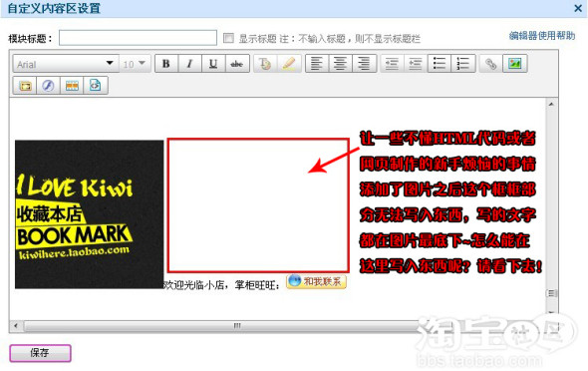Insert an image with the picture icon
Image resolution: width=588 pixels, height=371 pixels.
pos(515,64)
